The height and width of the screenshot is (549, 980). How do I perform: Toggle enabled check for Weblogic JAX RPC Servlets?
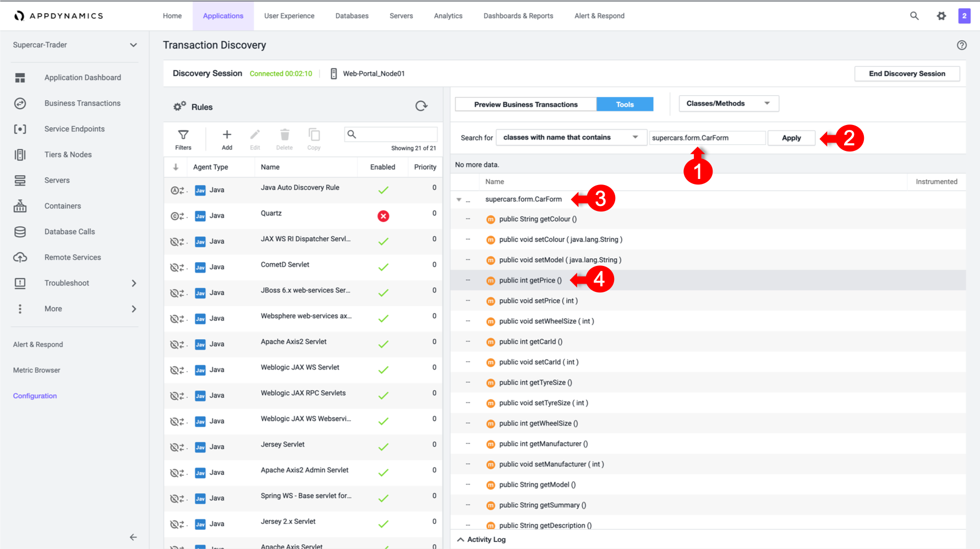[x=384, y=395]
